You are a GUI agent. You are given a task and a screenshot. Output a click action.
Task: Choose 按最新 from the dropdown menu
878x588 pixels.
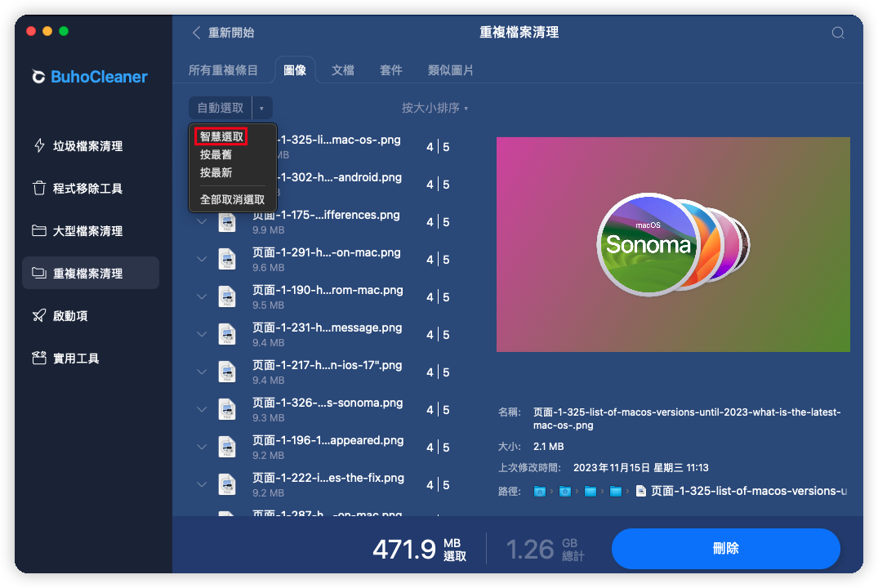[216, 172]
